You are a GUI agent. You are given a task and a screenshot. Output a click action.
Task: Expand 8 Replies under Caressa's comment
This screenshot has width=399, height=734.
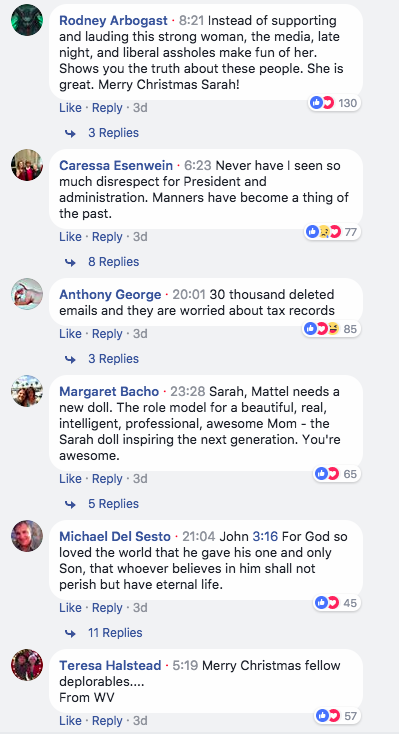coord(114,262)
